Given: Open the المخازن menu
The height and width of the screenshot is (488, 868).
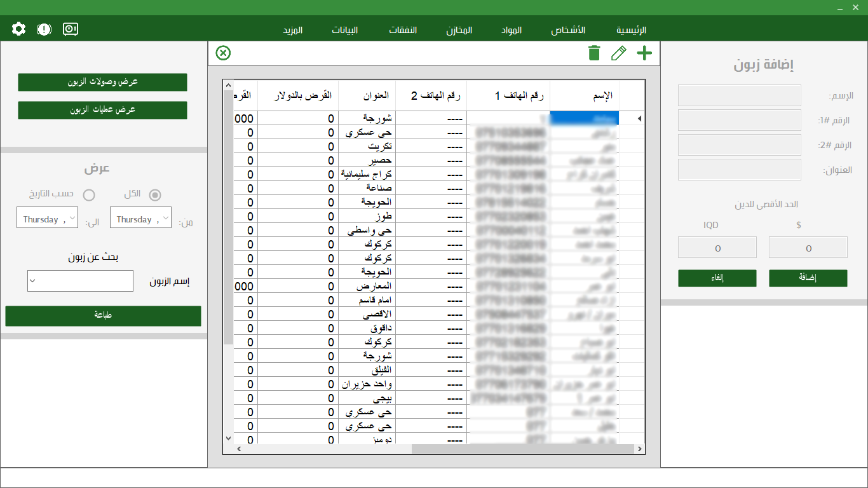Looking at the screenshot, I should [460, 29].
